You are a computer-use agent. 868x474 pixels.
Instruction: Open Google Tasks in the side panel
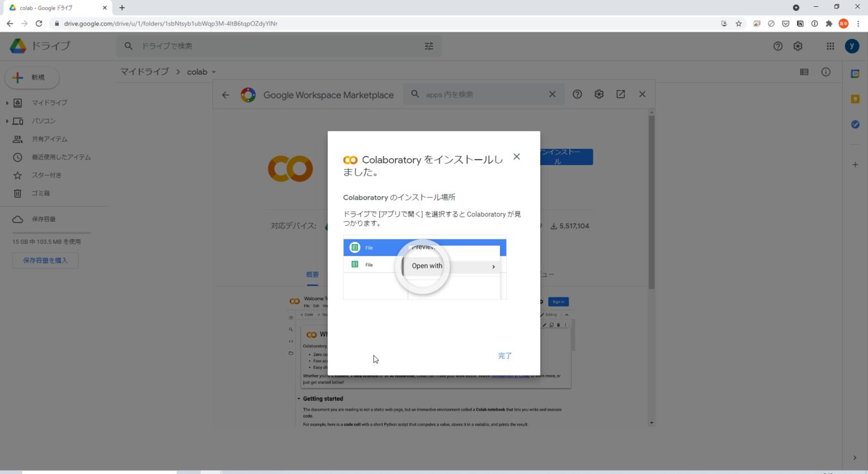[855, 124]
